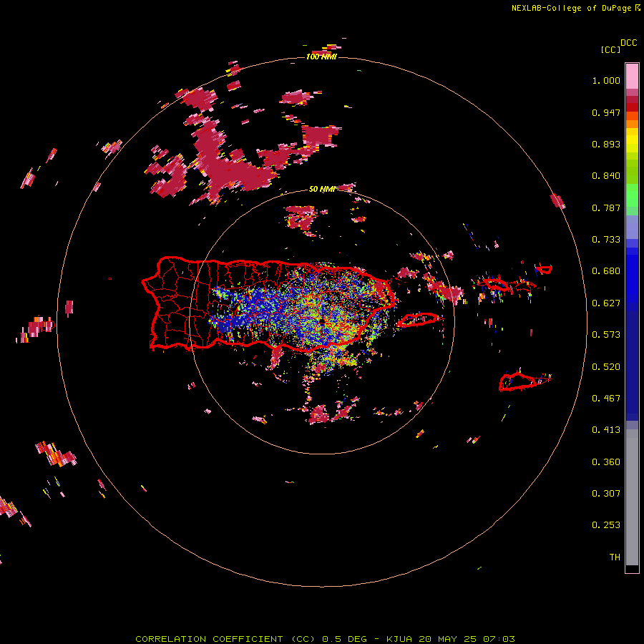Click the [CC] units label
The height and width of the screenshot is (644, 644).
click(x=610, y=49)
